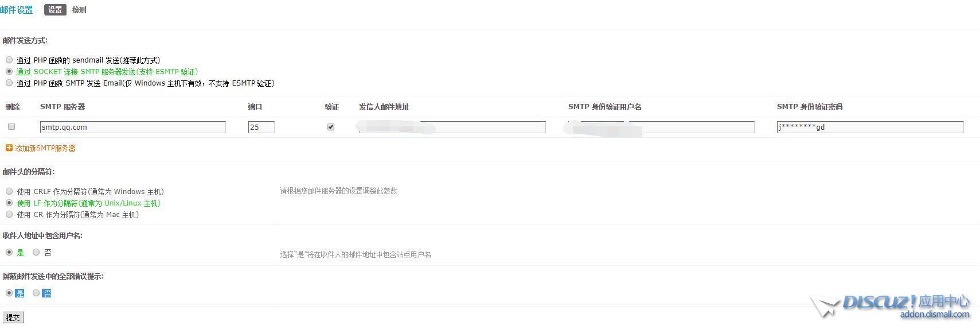Toggle the 验证 checkbox for SMTP server
This screenshot has width=980, height=329.
click(x=331, y=127)
